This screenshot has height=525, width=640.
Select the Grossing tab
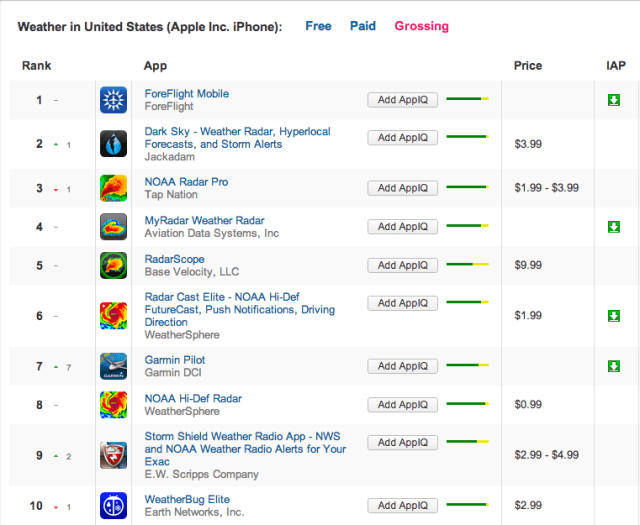421,26
